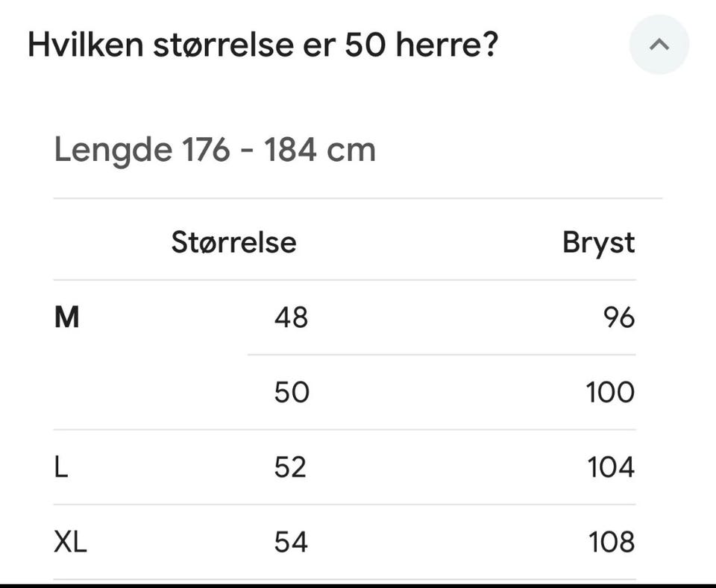
Task: Click size value 54 in XL row
Action: 291,542
